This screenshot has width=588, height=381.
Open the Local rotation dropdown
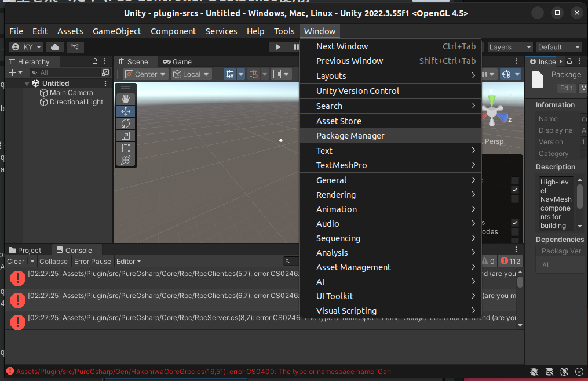click(x=191, y=74)
